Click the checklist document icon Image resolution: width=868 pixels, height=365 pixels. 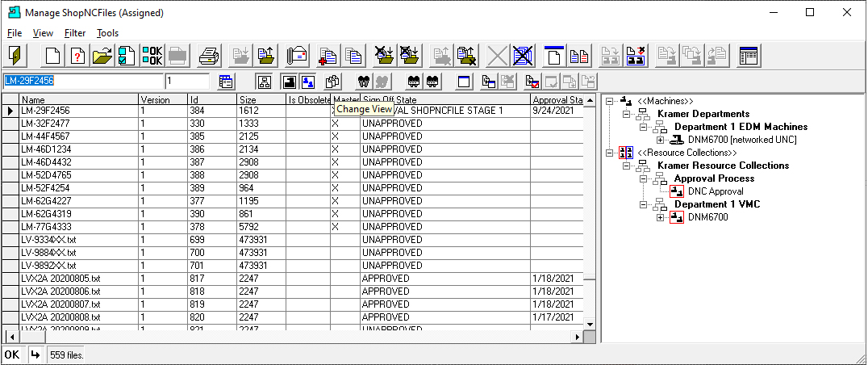127,56
